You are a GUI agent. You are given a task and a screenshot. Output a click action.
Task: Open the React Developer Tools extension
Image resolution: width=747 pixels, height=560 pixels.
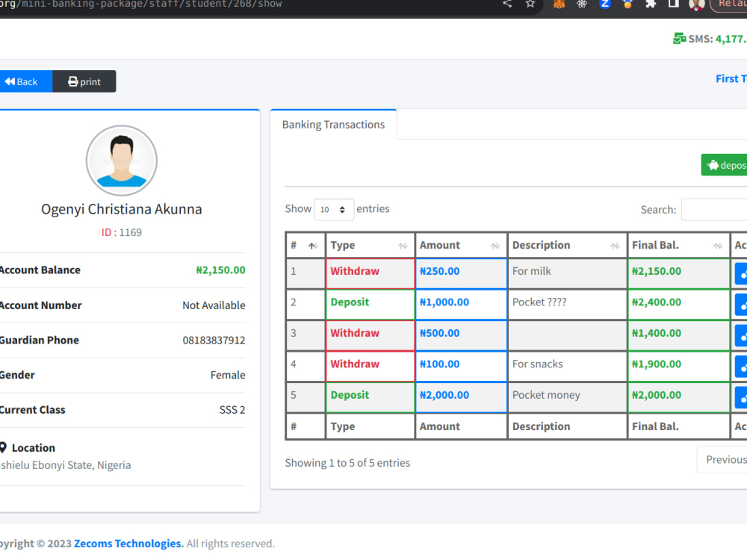582,4
